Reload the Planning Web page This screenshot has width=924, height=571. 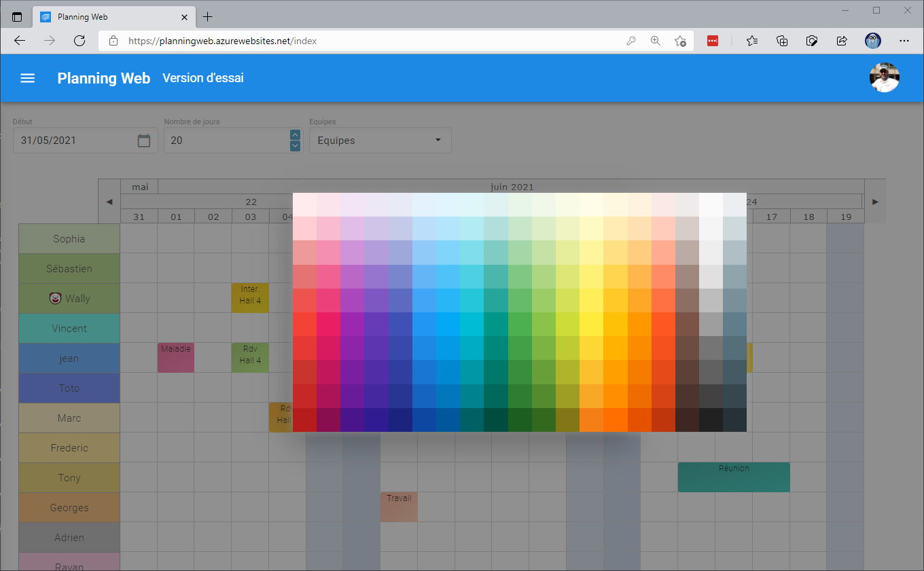(x=79, y=40)
